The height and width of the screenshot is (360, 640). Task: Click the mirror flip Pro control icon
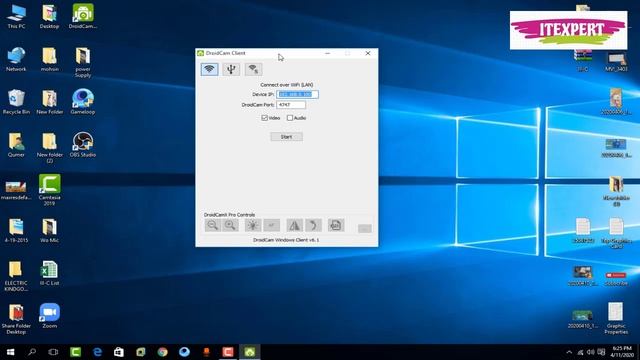click(294, 225)
